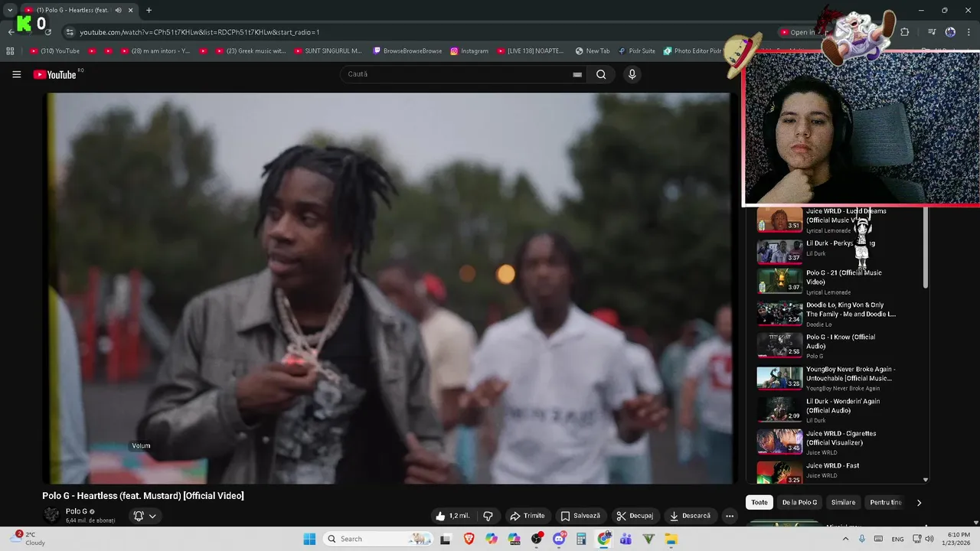
Task: Play Lil Durk - Wonderin' Again
Action: 837,410
